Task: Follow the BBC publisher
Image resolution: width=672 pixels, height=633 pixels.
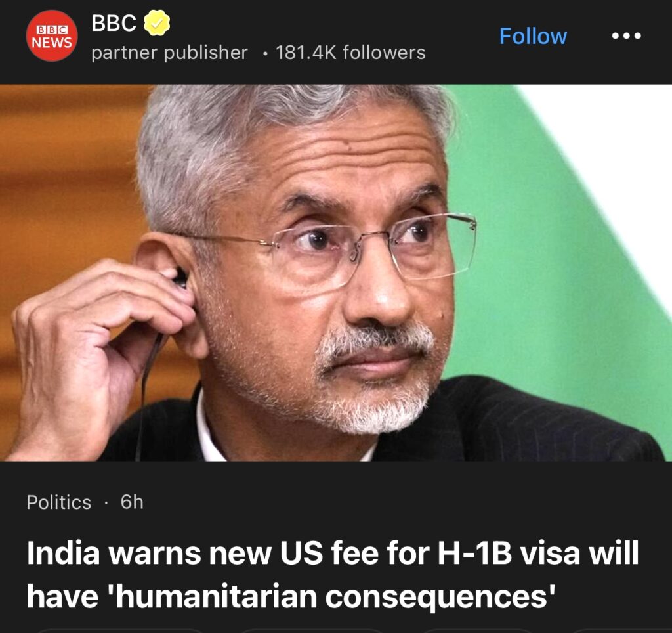Action: click(x=533, y=36)
